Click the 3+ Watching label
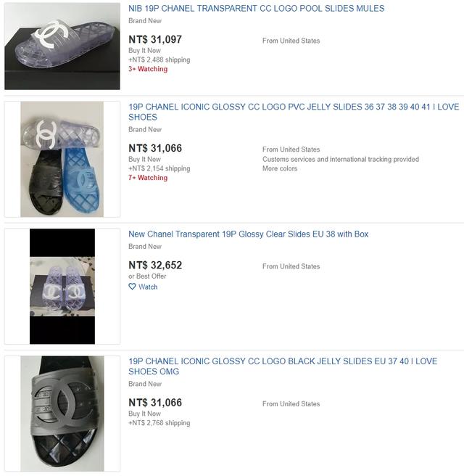Screen dimensions: 464x476 point(148,69)
